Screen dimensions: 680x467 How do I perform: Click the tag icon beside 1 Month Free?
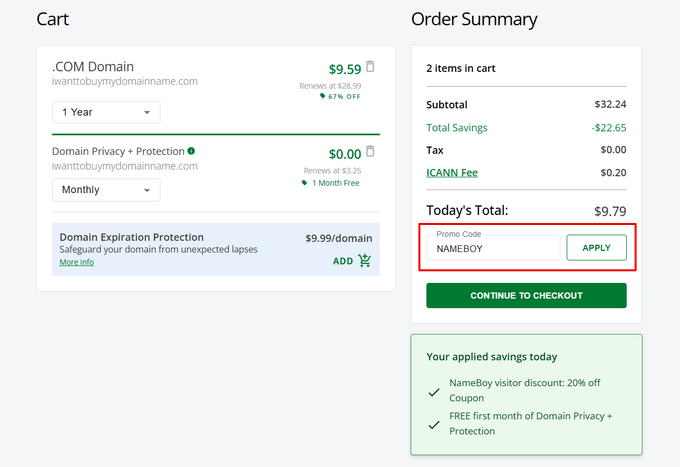tap(304, 183)
